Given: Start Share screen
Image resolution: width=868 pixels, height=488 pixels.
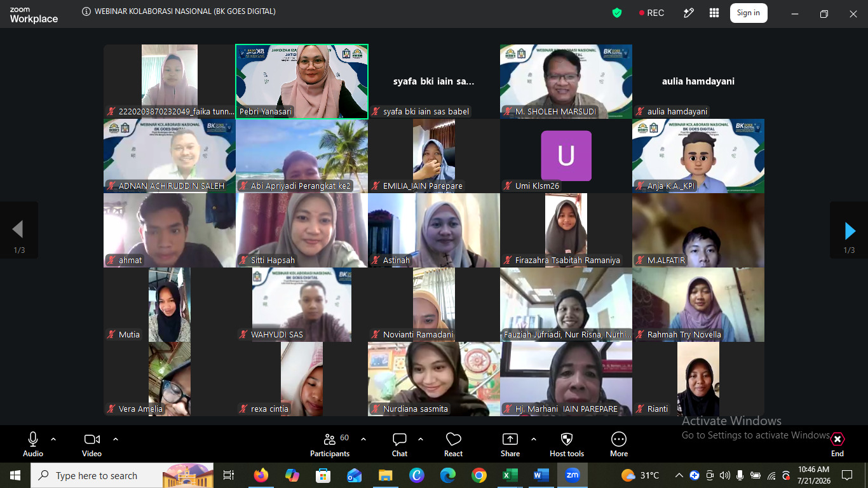Looking at the screenshot, I should (x=510, y=444).
